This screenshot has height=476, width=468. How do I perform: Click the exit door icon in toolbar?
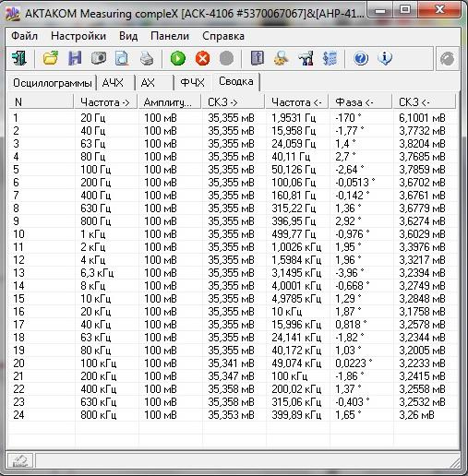pos(19,58)
